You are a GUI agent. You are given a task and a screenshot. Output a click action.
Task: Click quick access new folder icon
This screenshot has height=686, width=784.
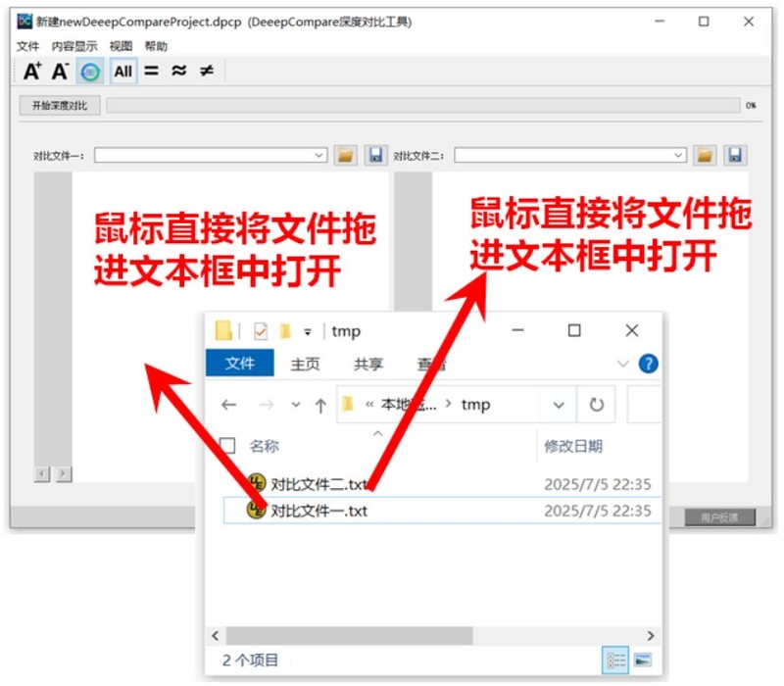[x=285, y=331]
